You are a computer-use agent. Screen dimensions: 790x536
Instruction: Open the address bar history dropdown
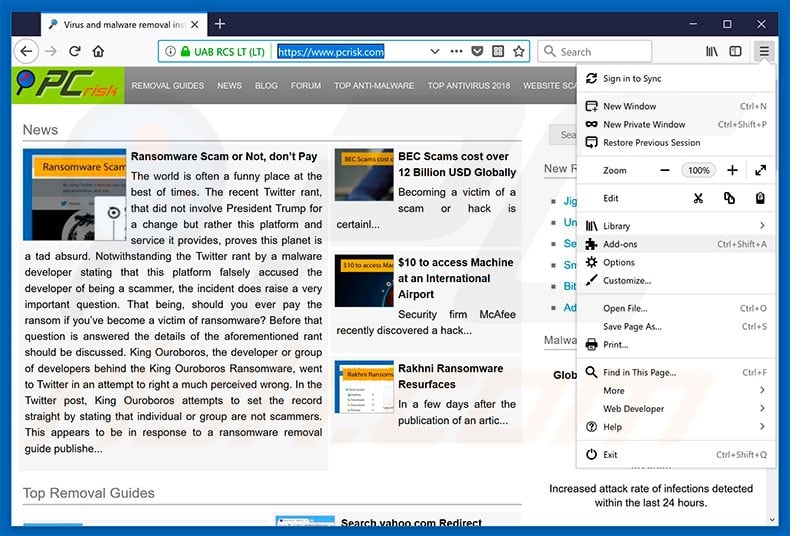pos(434,51)
